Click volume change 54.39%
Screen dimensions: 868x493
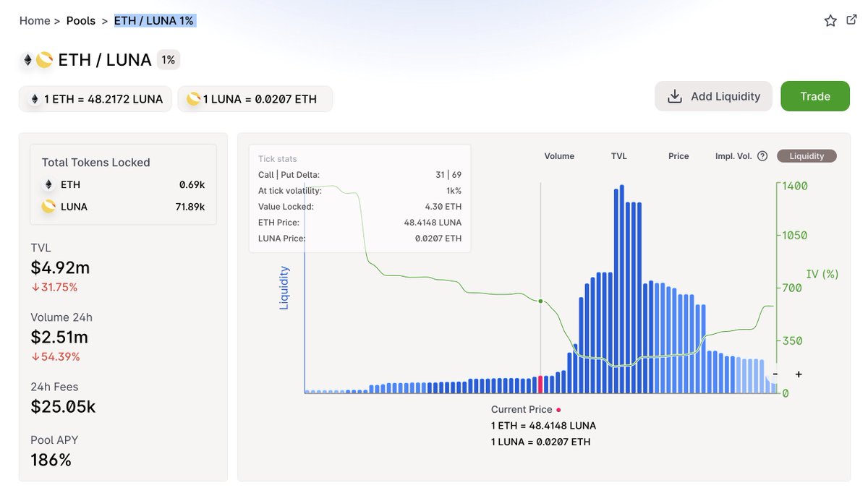[x=56, y=356]
